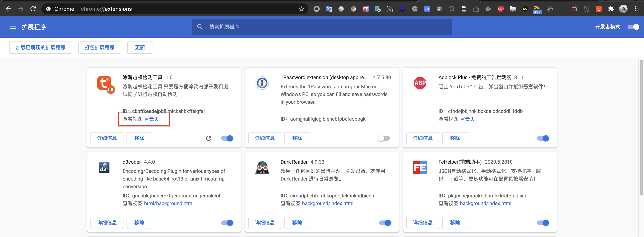Open the ABP Adblock Plus toolbar icon
This screenshot has height=237, width=644.
pos(500,9)
